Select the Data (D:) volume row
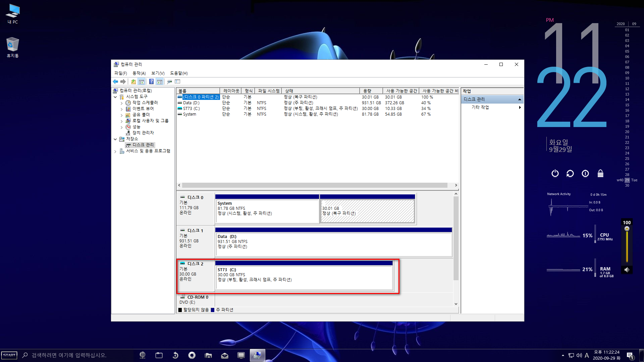 click(317, 103)
